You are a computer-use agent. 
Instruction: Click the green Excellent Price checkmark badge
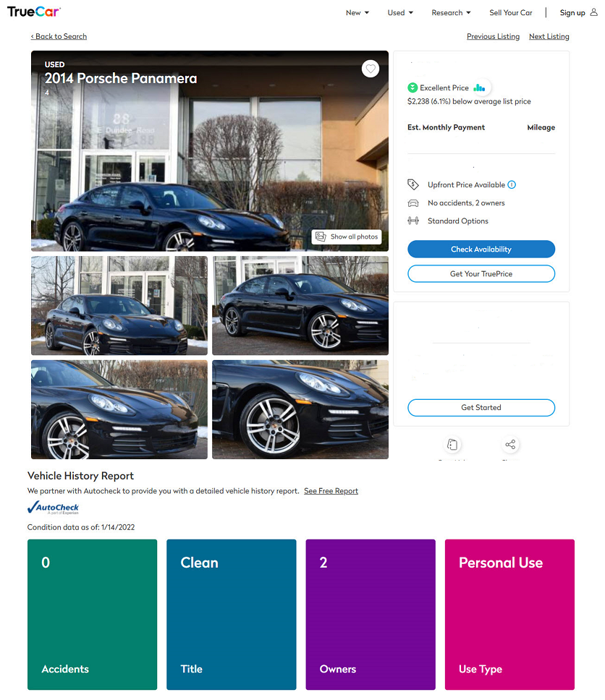pyautogui.click(x=412, y=88)
